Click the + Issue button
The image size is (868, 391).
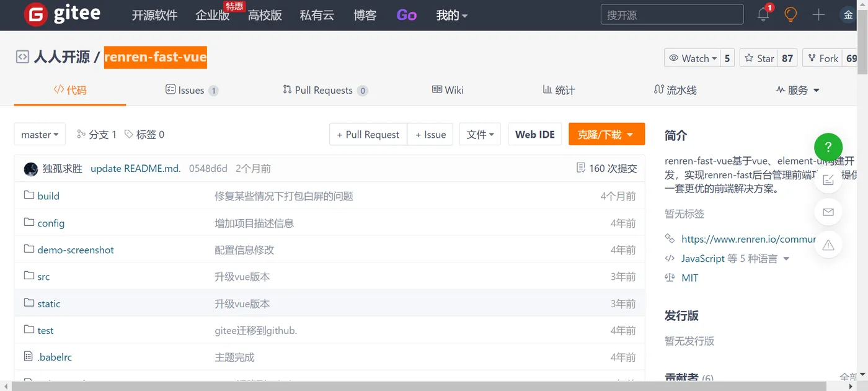[x=430, y=135]
